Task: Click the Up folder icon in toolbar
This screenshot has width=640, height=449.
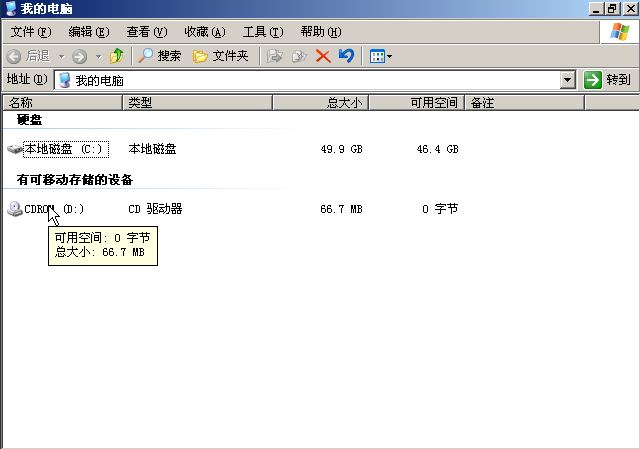Action: [117, 56]
